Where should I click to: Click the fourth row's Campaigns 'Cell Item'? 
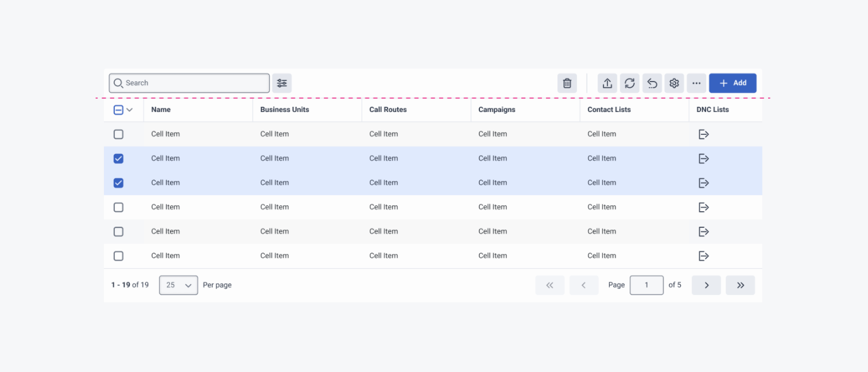pyautogui.click(x=493, y=207)
